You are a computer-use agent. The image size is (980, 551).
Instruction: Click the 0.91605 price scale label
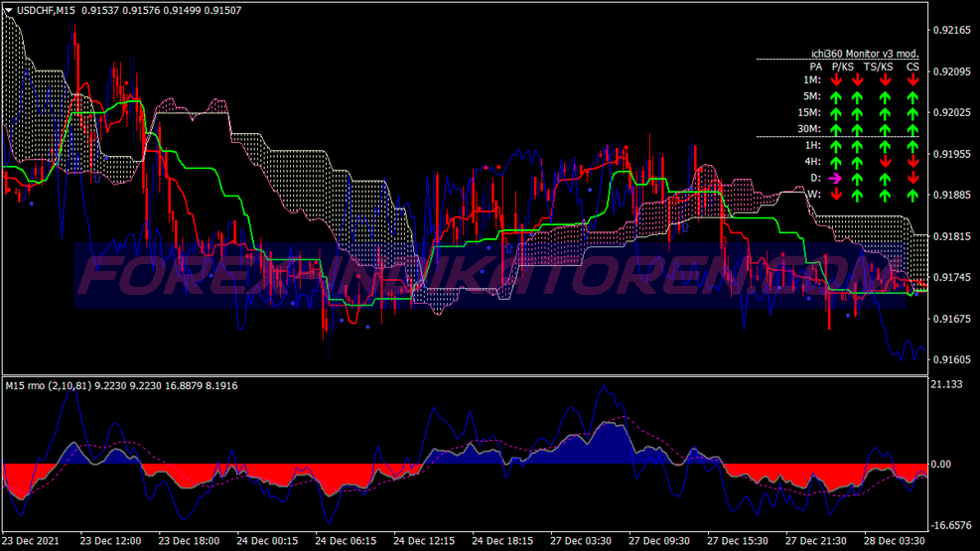tap(952, 359)
